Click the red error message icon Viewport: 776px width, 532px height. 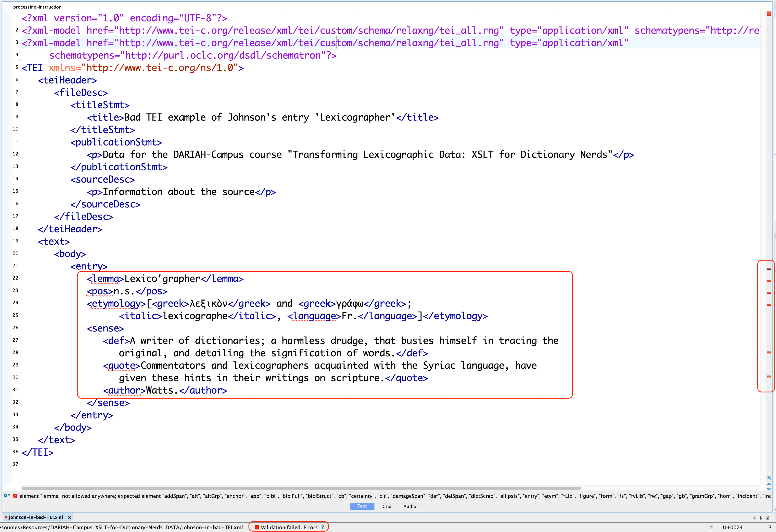pyautogui.click(x=15, y=496)
